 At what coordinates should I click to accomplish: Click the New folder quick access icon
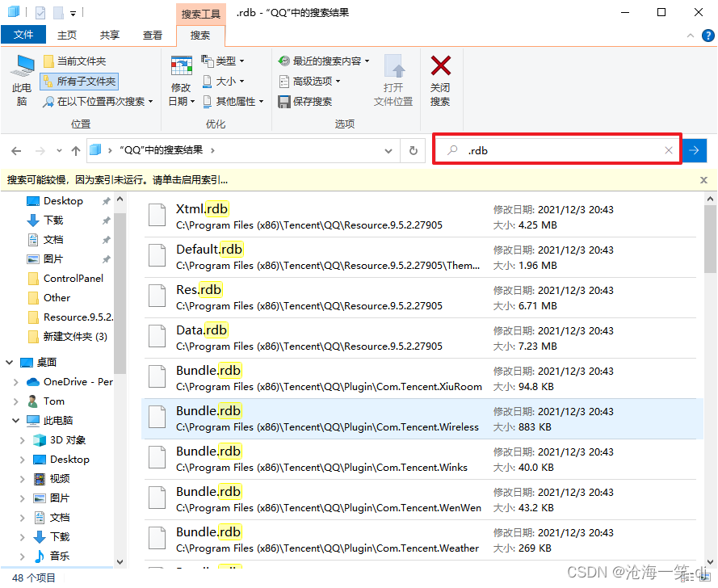(58, 13)
